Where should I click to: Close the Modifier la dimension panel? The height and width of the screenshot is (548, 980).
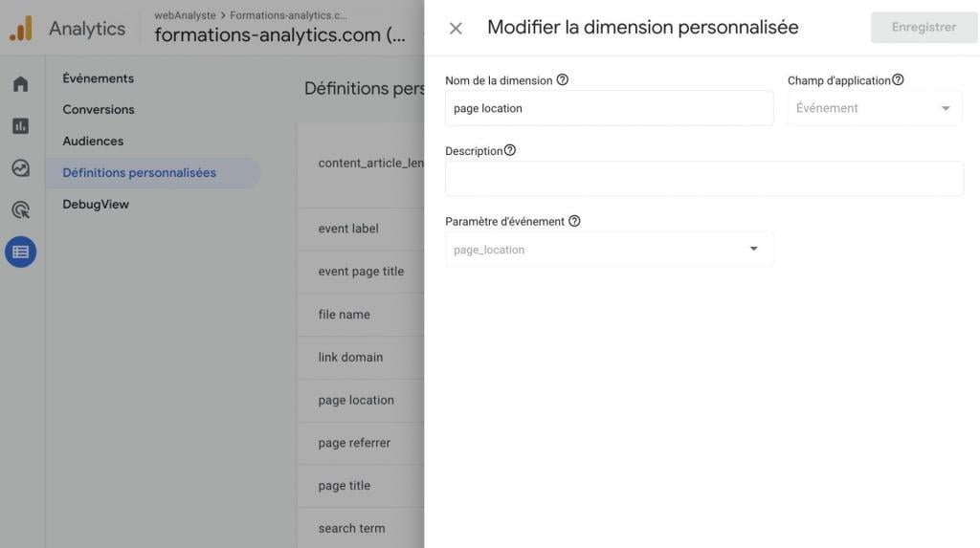point(456,28)
